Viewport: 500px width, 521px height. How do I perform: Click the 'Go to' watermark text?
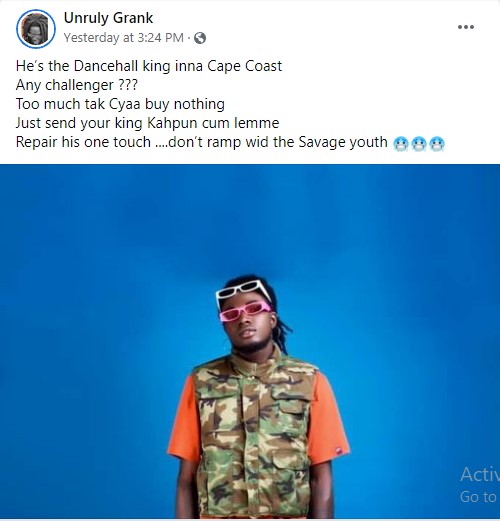pos(478,497)
